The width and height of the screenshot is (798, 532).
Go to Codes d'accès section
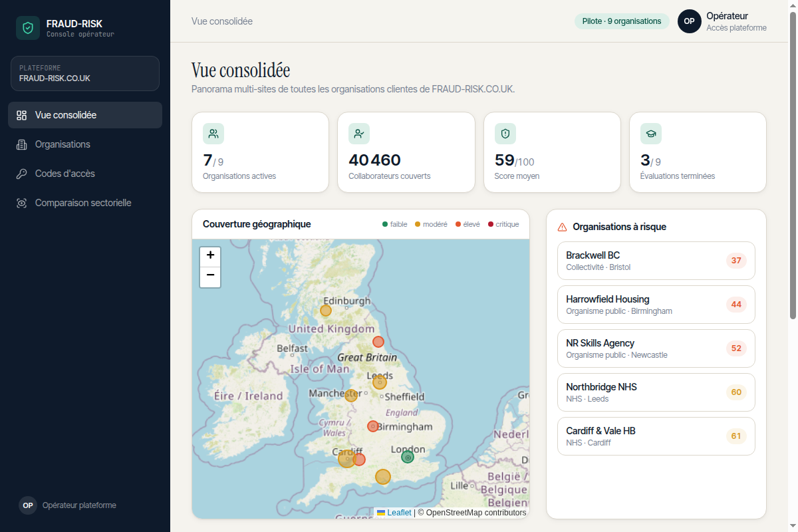(85, 174)
